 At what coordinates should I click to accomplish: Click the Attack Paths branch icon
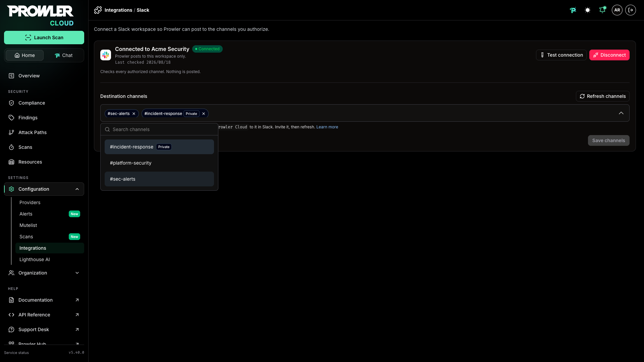click(x=11, y=132)
